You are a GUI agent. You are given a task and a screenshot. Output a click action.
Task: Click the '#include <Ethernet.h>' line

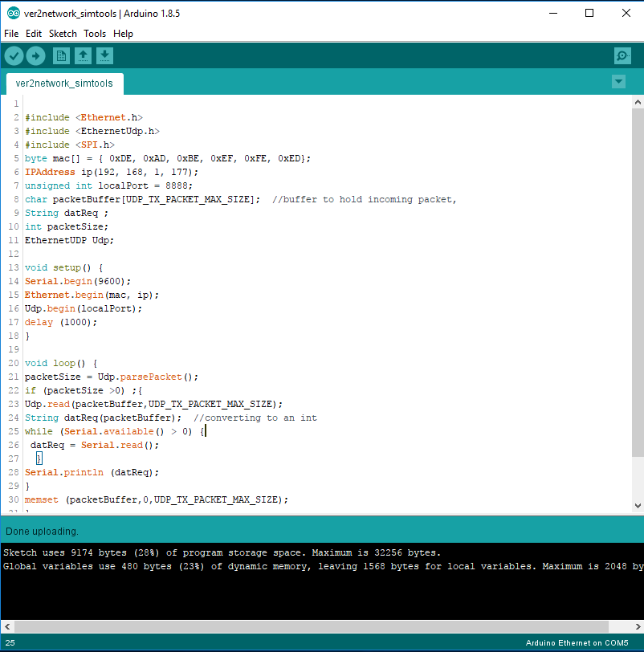pyautogui.click(x=84, y=118)
